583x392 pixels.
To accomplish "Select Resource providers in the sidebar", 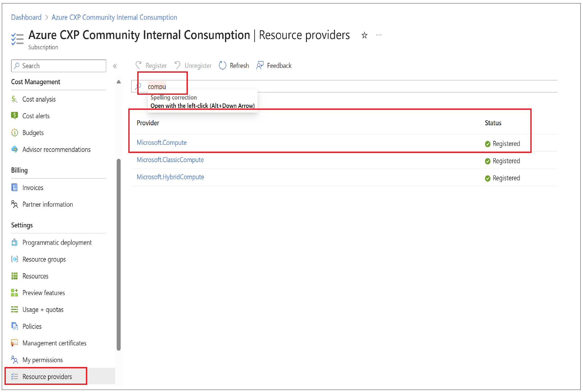I will tap(60, 377).
